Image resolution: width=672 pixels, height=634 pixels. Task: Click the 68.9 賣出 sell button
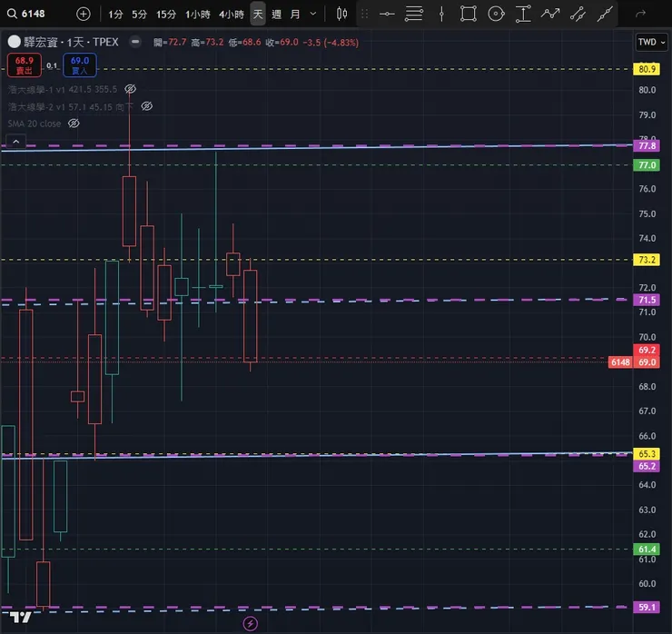coord(25,65)
